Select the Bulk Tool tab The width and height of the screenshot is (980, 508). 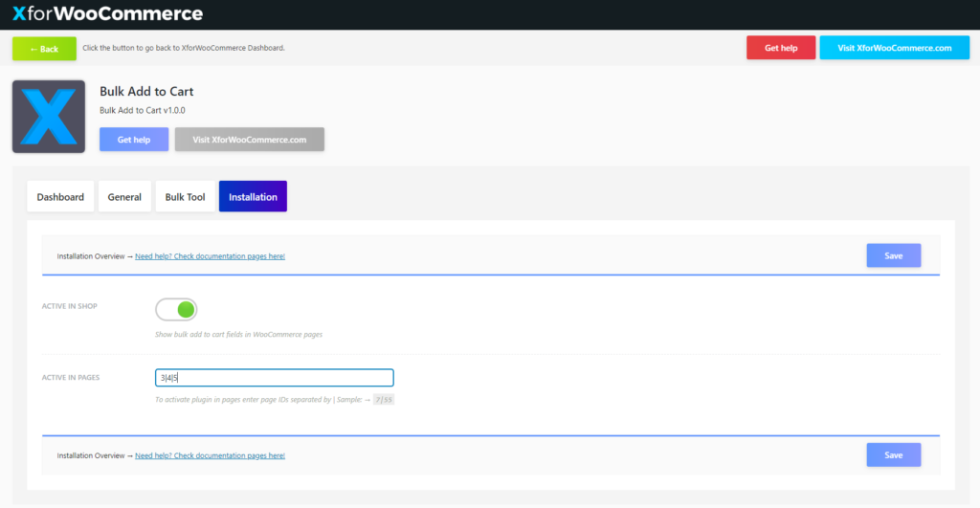tap(185, 197)
